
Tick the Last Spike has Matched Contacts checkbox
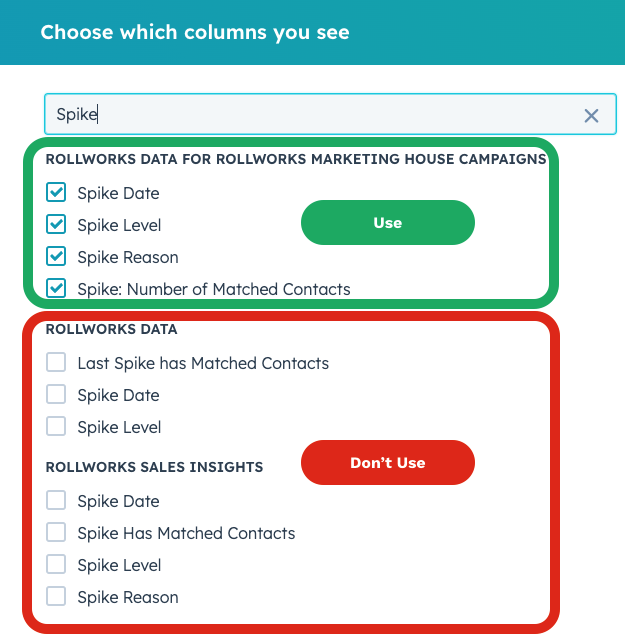(x=57, y=363)
